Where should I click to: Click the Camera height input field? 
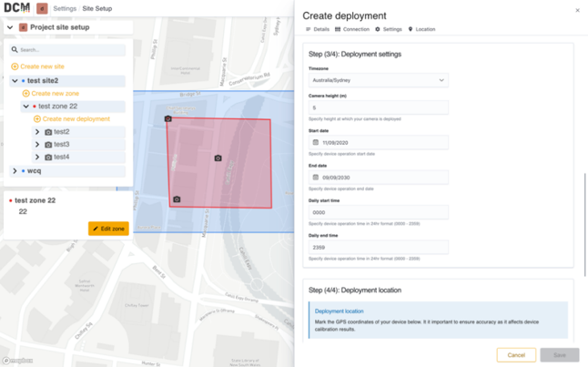(x=378, y=107)
